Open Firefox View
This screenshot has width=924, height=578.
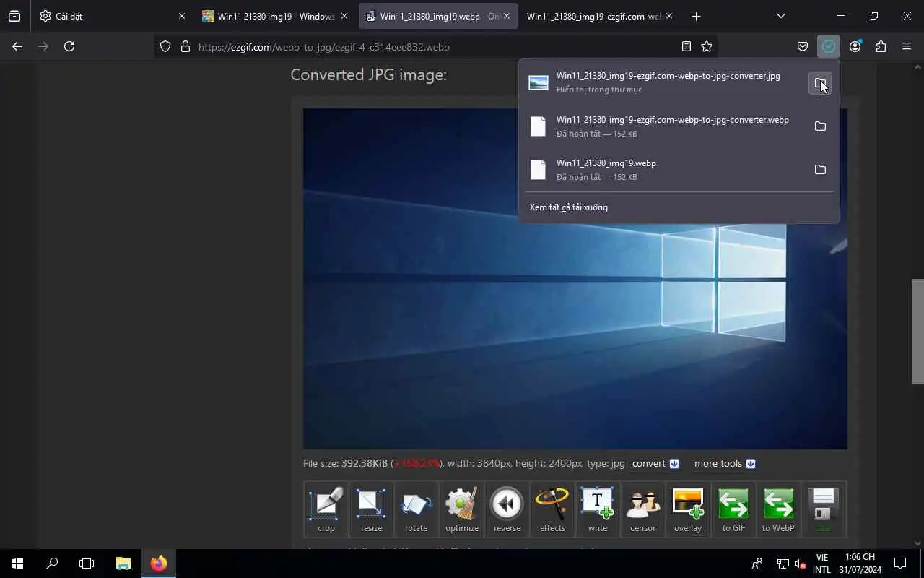coord(14,16)
